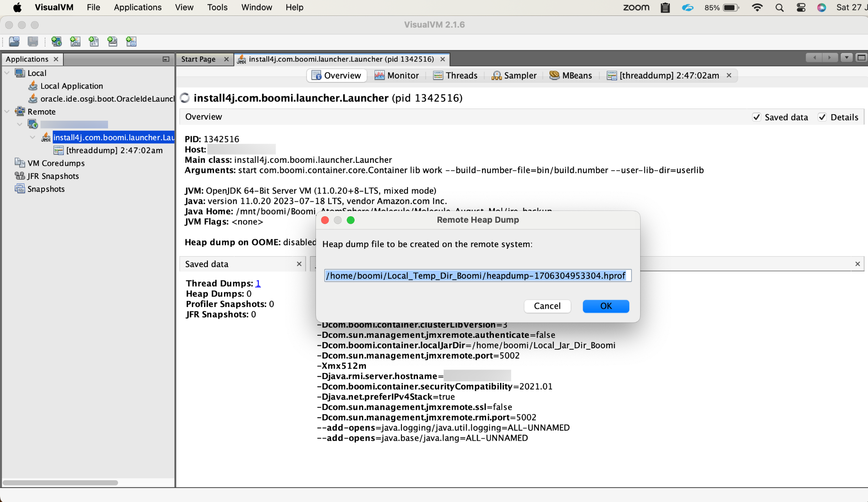The image size is (868, 502).
Task: Select the heap dump file path text field
Action: [x=477, y=275]
